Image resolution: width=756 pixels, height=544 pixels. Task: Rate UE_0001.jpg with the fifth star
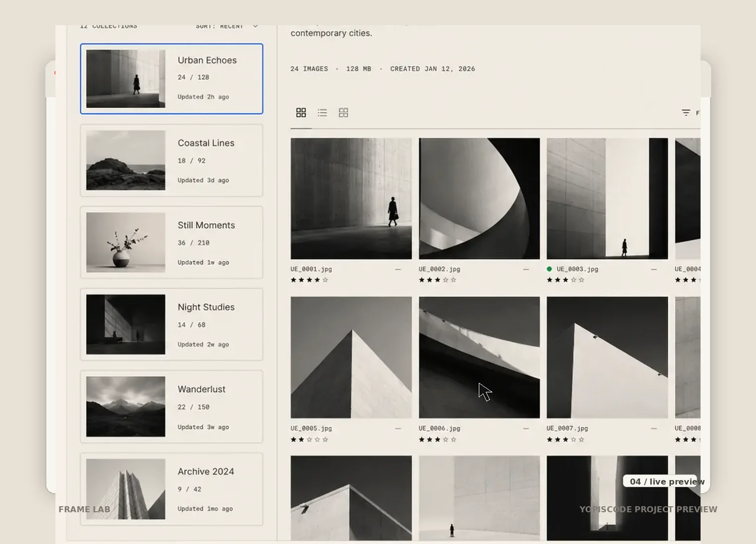[x=325, y=280]
